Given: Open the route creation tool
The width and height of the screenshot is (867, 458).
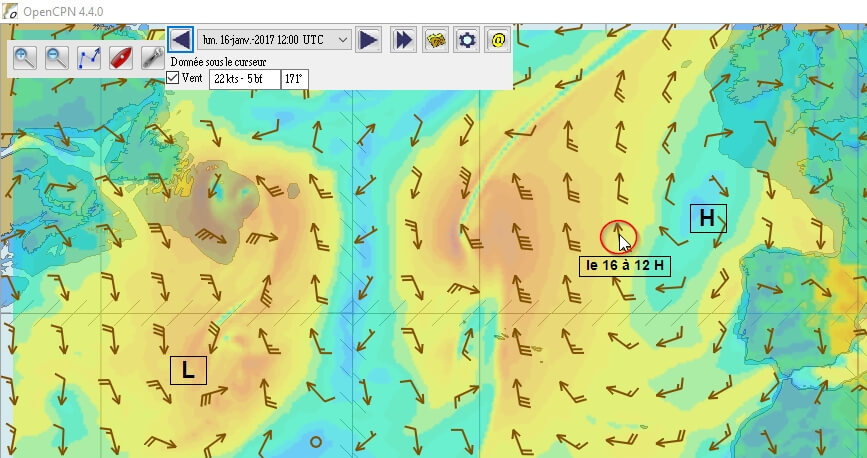Looking at the screenshot, I should click(x=89, y=58).
